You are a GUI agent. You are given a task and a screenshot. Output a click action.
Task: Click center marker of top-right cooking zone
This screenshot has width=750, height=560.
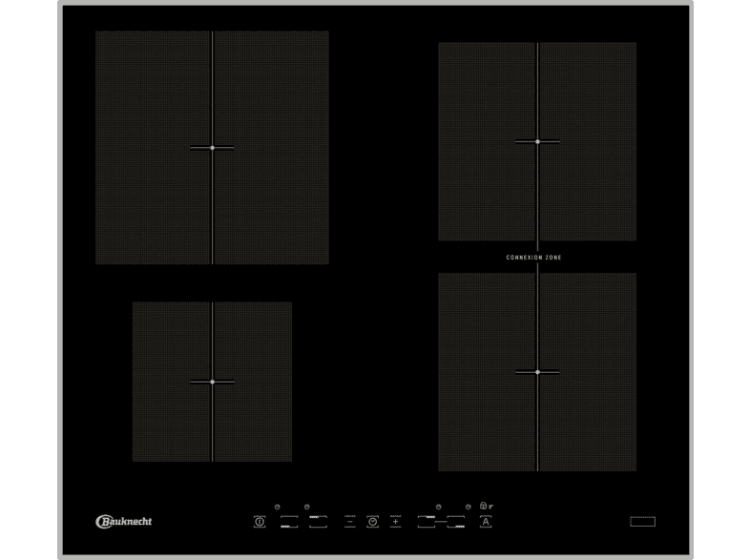coord(537,141)
